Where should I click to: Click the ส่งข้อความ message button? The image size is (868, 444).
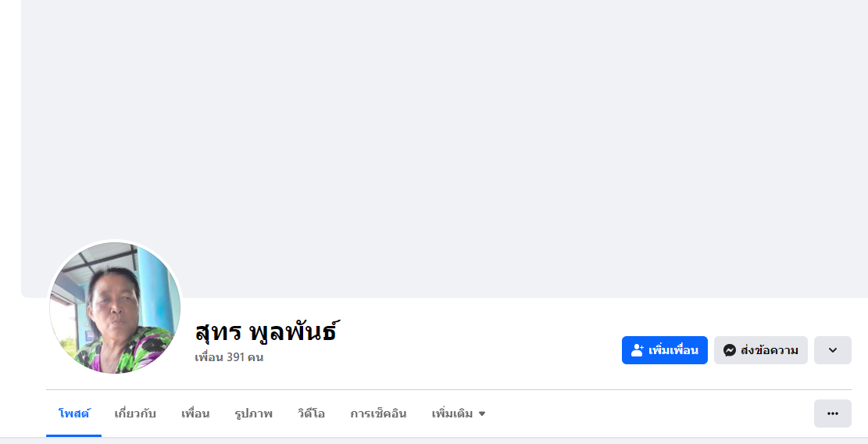pos(760,350)
